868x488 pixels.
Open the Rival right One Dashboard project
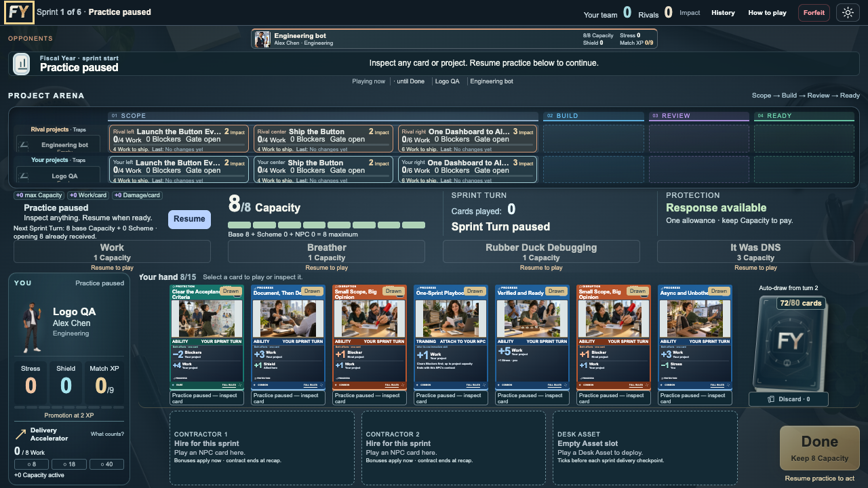(467, 138)
